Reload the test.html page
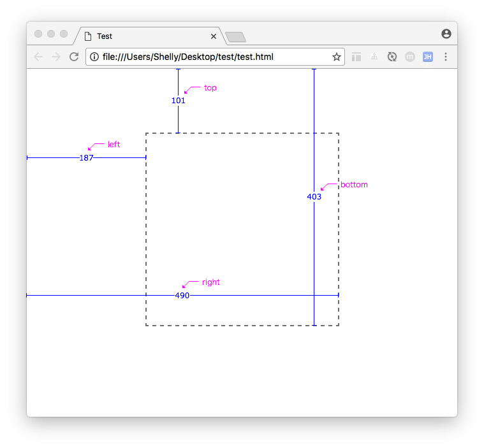Screen dimensions: 484x448 coord(74,57)
